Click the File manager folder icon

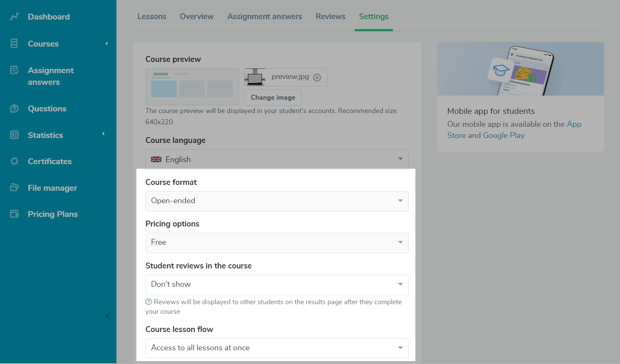(14, 187)
